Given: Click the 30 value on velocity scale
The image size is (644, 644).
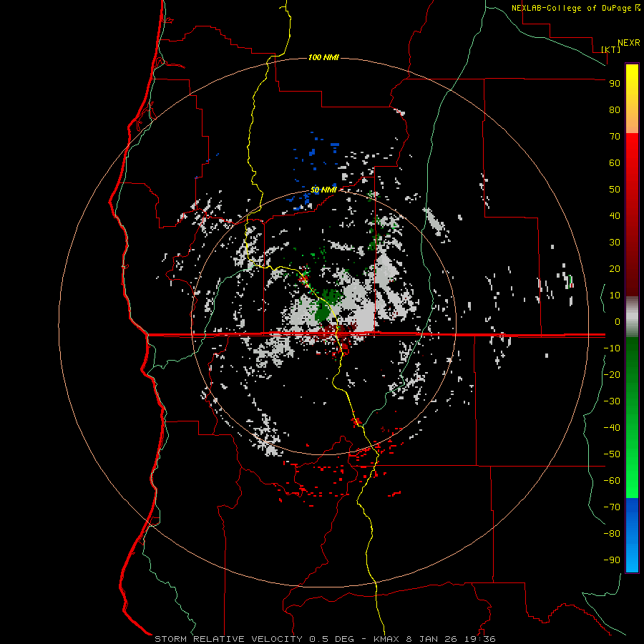Looking at the screenshot, I should pos(615,243).
